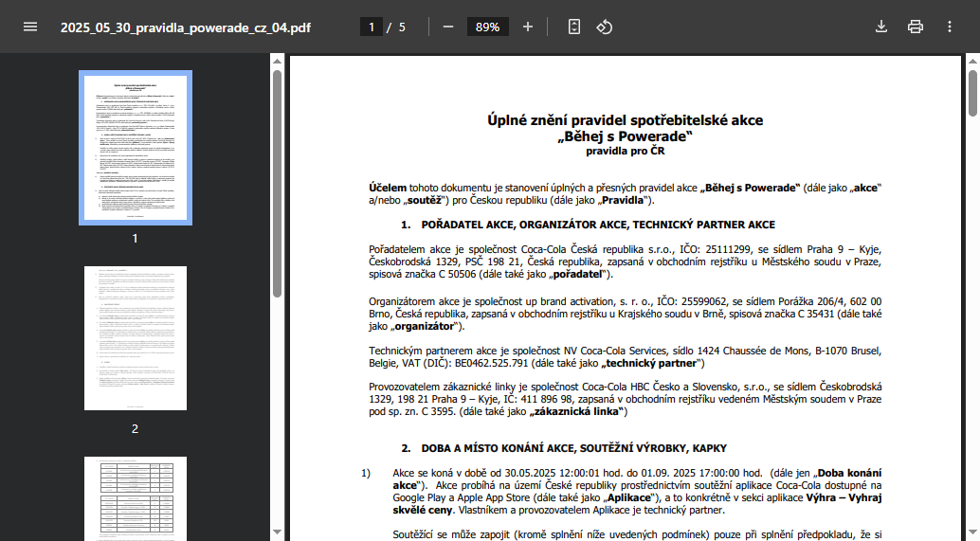Click the title 'Úplné znění pravidel spotřebitelské akce'
This screenshot has width=980, height=541.
click(x=625, y=120)
